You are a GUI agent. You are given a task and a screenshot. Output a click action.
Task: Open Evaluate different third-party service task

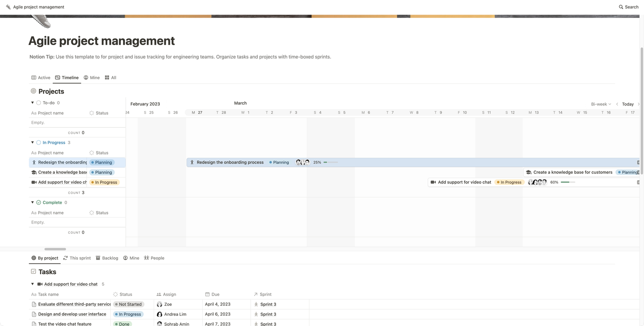[74, 304]
